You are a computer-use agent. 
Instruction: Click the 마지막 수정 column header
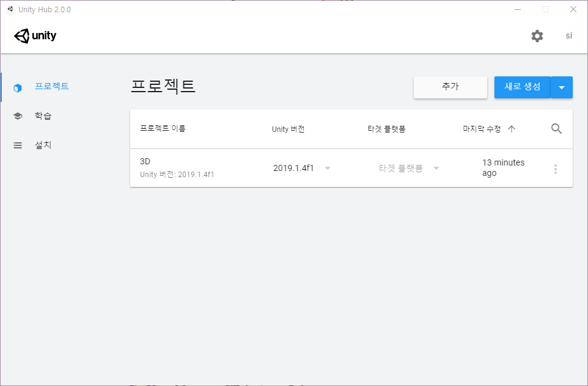[x=482, y=129]
